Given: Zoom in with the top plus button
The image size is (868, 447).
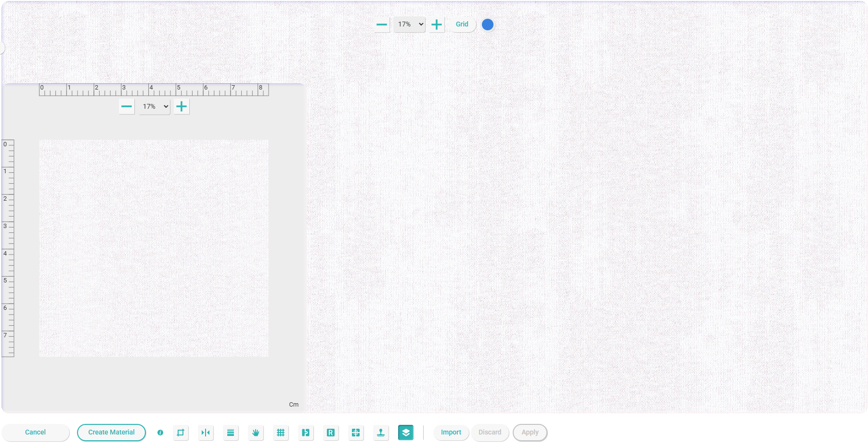Looking at the screenshot, I should point(437,25).
